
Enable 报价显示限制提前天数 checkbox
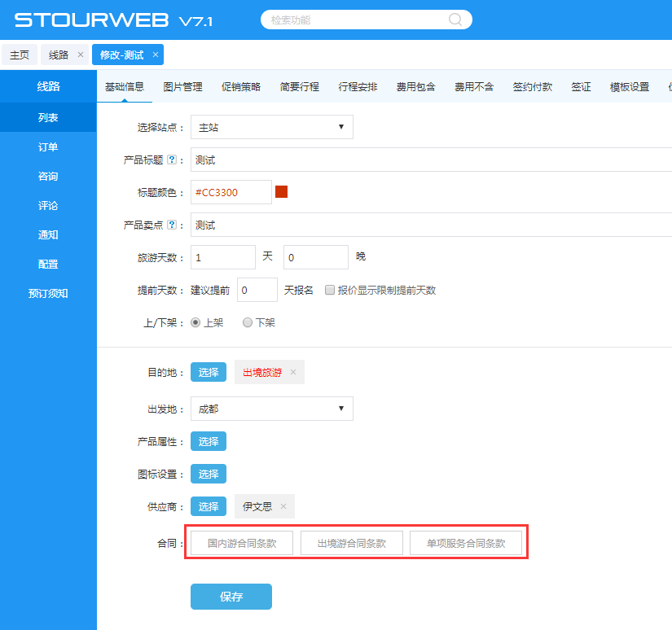pos(330,291)
